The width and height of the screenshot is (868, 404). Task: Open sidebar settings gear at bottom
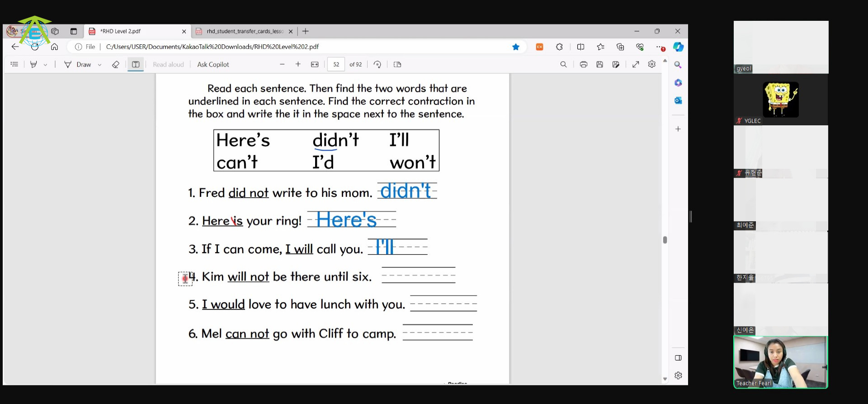[678, 375]
